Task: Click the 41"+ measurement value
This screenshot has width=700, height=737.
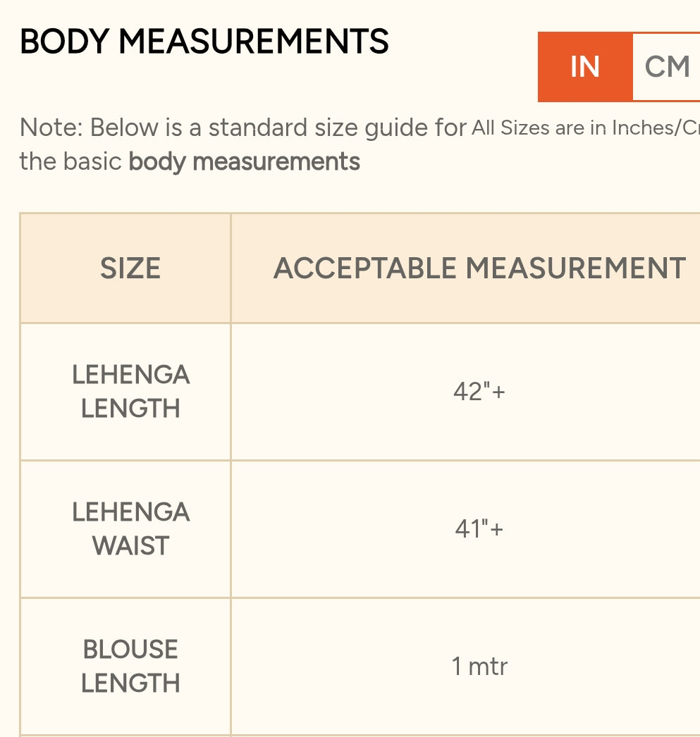Action: pos(479,528)
